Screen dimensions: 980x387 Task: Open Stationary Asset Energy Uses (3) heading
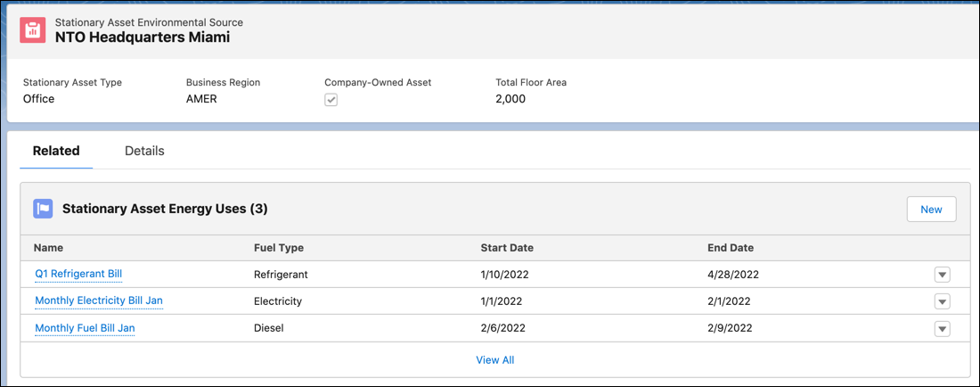[x=165, y=209]
